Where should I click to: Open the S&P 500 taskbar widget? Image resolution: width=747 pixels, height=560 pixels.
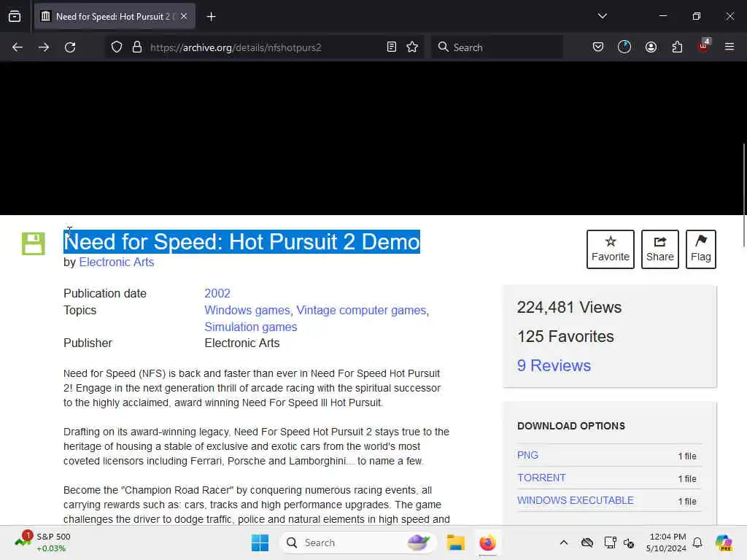[43, 542]
